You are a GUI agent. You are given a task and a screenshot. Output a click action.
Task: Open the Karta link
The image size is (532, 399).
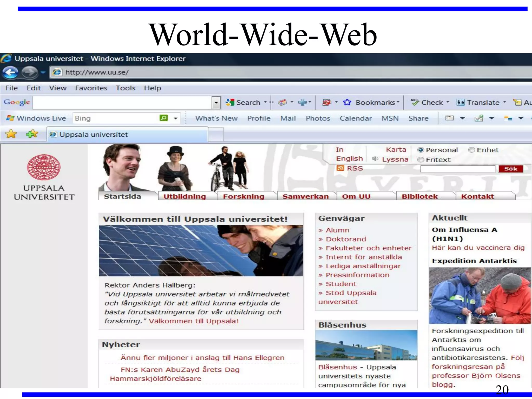[x=396, y=150]
